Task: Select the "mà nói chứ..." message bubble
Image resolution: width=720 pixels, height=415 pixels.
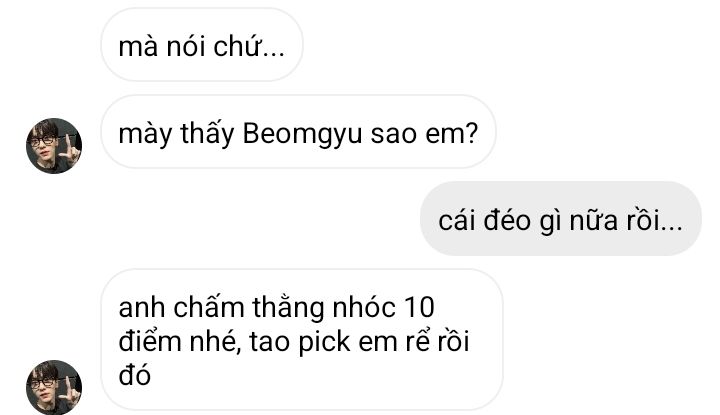Action: [202, 45]
